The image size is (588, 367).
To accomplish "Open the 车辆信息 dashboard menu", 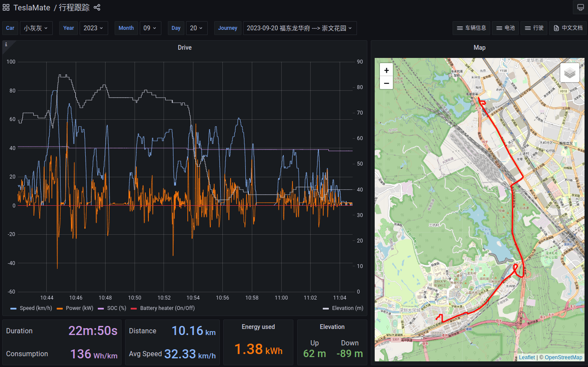I will [x=471, y=28].
